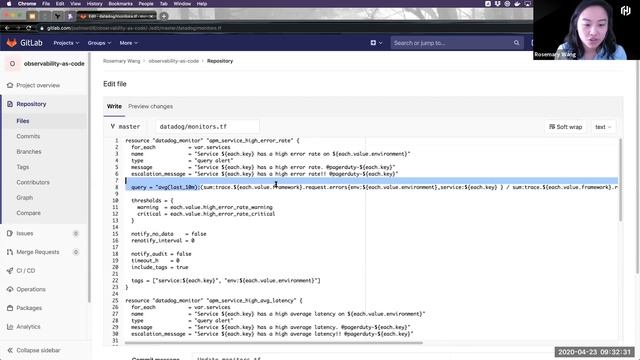The image size is (640, 360).
Task: Click the browser back arrow
Action: coord(7,28)
